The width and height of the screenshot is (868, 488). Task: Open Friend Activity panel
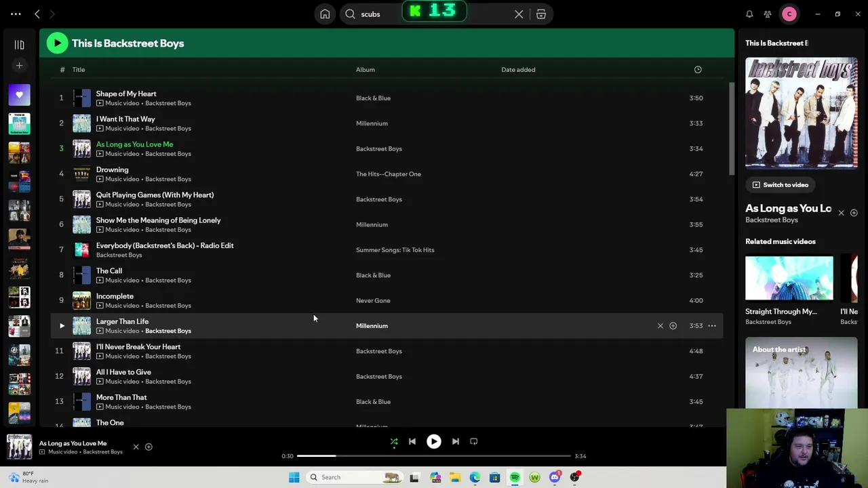768,14
